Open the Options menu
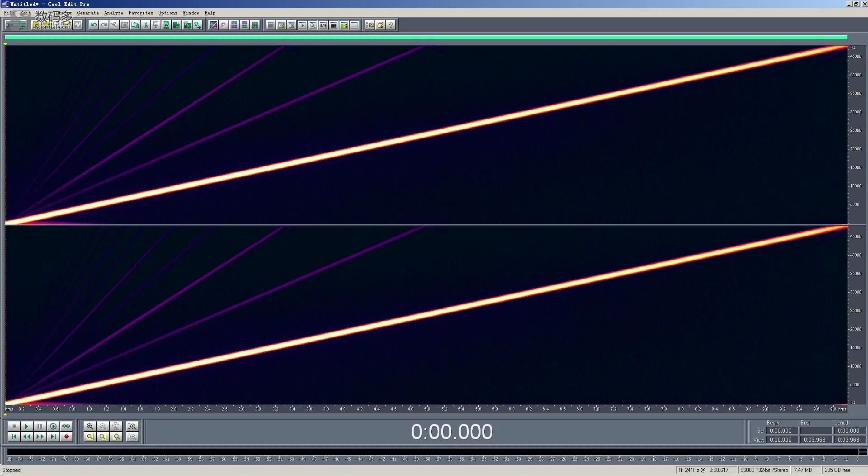Screen dimensions: 868x476 click(168, 13)
